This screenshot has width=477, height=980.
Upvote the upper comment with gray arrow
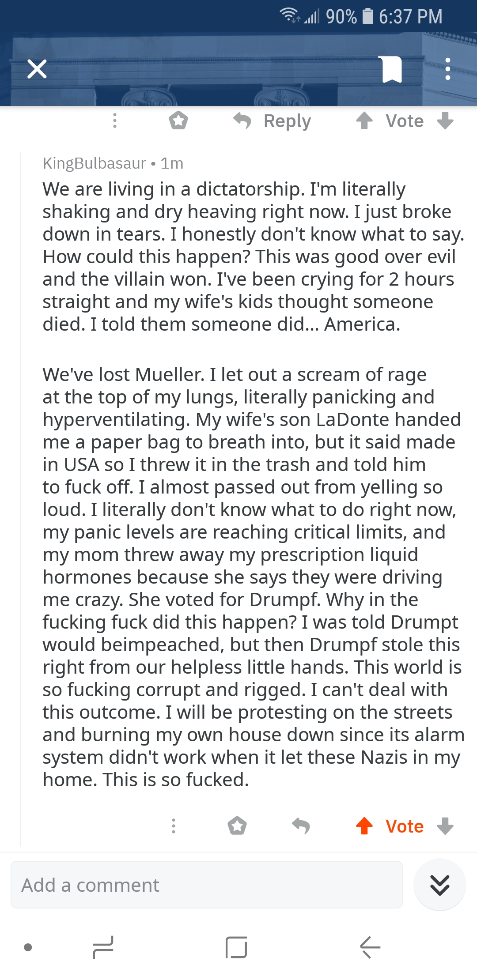pyautogui.click(x=364, y=121)
